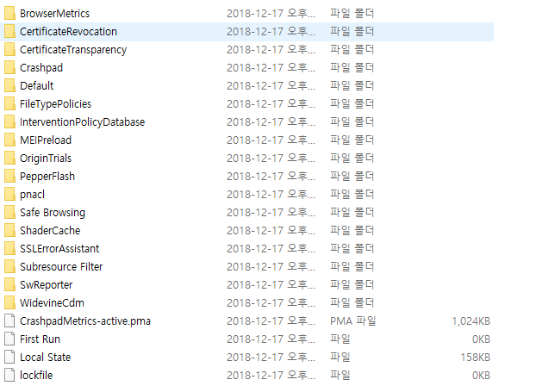The height and width of the screenshot is (392, 555).
Task: Click the FileTypePolicies folder icon
Action: [9, 103]
